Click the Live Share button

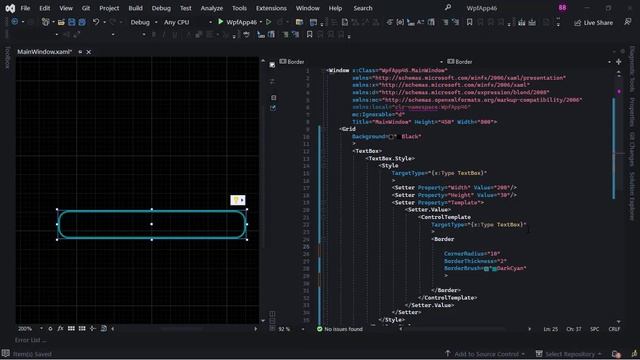coord(593,22)
